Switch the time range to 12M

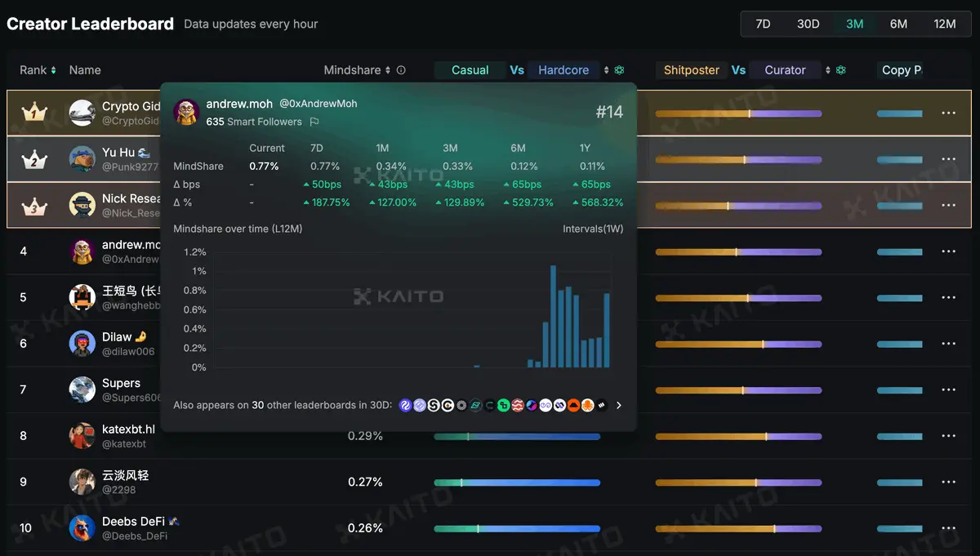945,24
